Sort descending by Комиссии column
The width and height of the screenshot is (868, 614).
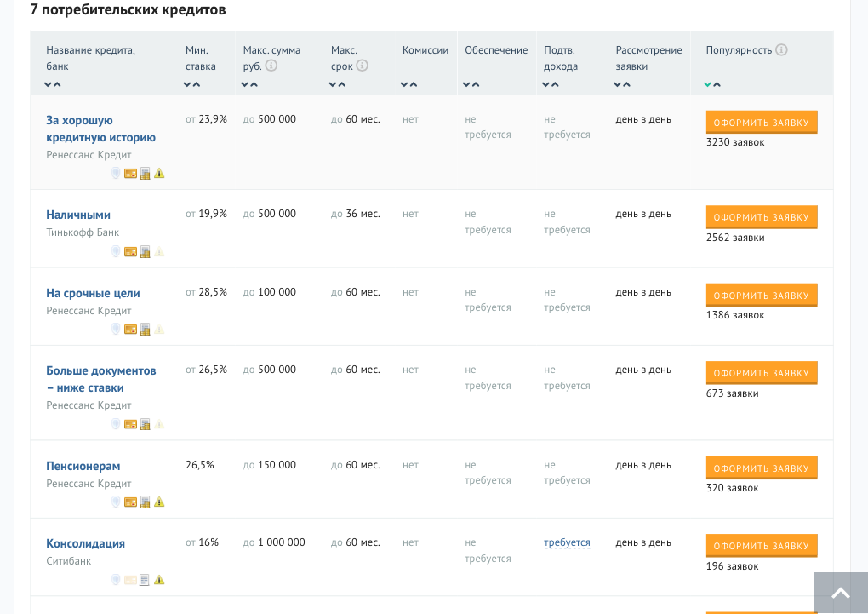click(x=404, y=85)
